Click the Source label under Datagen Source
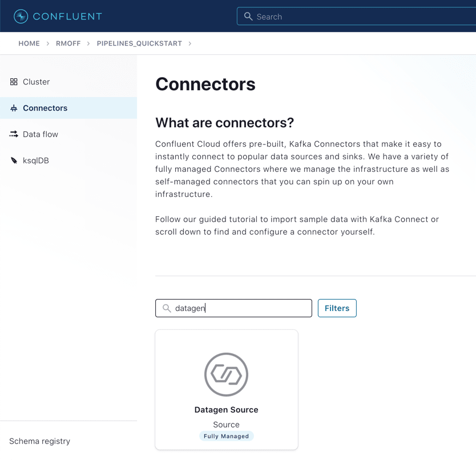Image resolution: width=476 pixels, height=460 pixels. [x=226, y=425]
